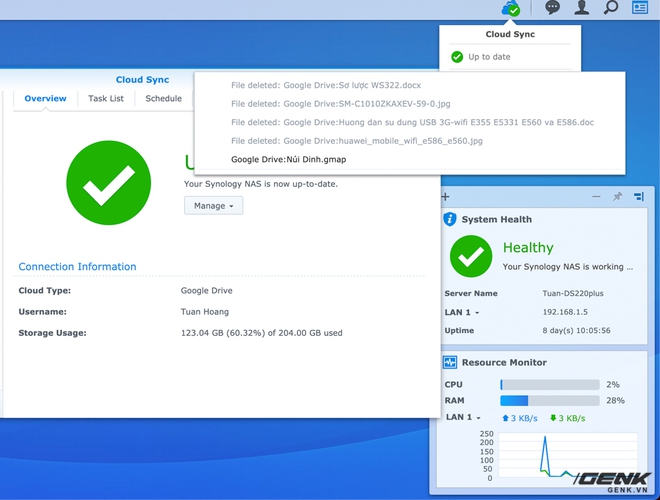
Task: Open the notifications speech bubble icon
Action: tap(552, 8)
